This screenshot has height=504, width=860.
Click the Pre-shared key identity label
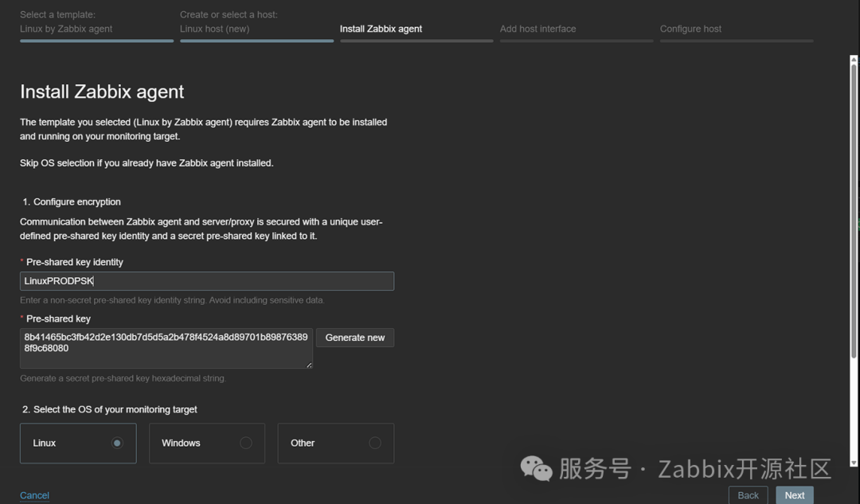75,262
